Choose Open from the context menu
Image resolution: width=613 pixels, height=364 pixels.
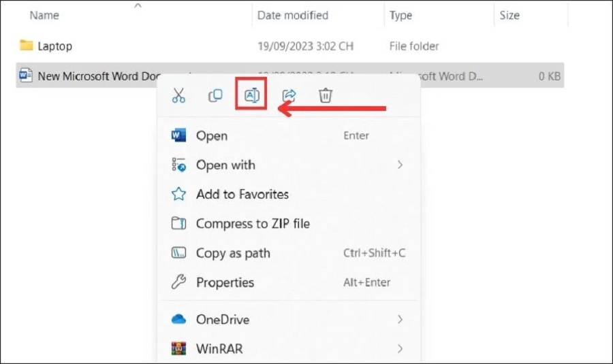pos(289,135)
